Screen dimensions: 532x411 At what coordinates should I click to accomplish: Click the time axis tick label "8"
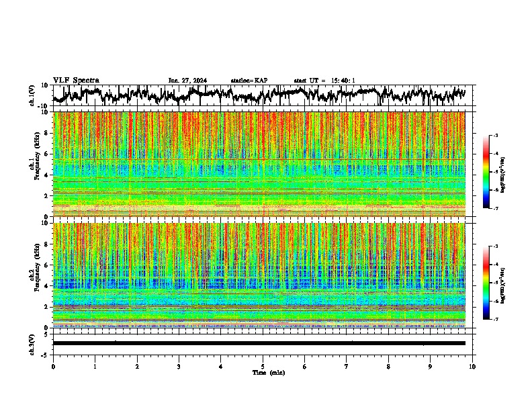(388, 367)
